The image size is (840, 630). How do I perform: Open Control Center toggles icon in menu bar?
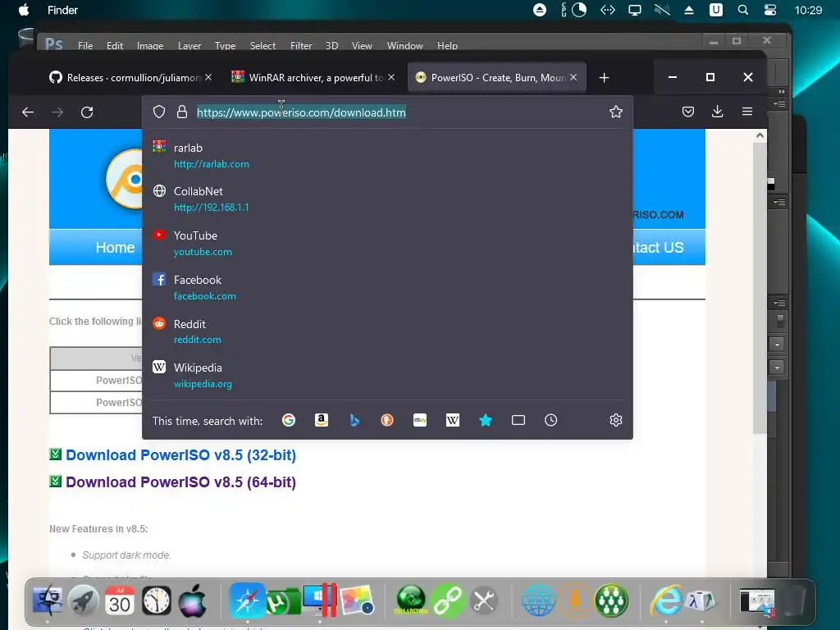coord(769,10)
